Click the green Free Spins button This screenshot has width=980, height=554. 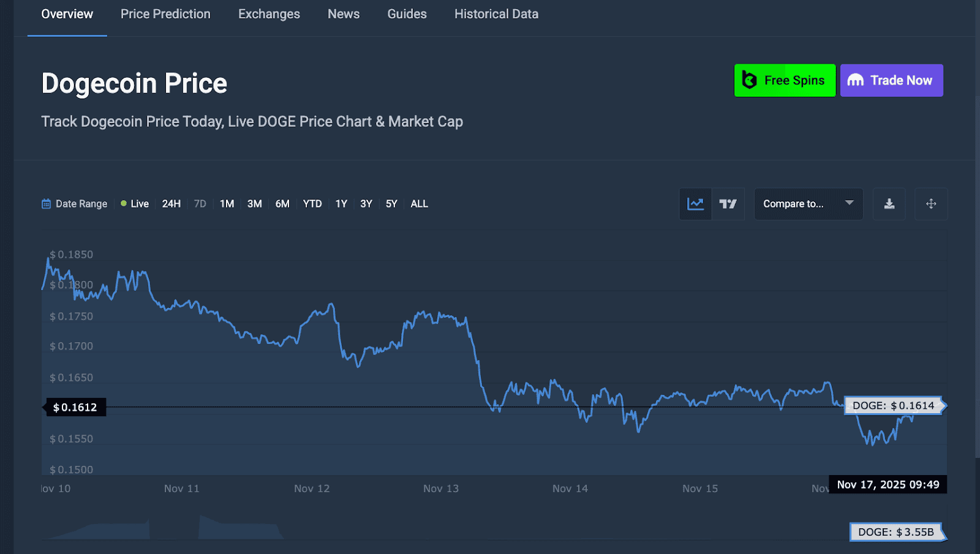tap(785, 80)
